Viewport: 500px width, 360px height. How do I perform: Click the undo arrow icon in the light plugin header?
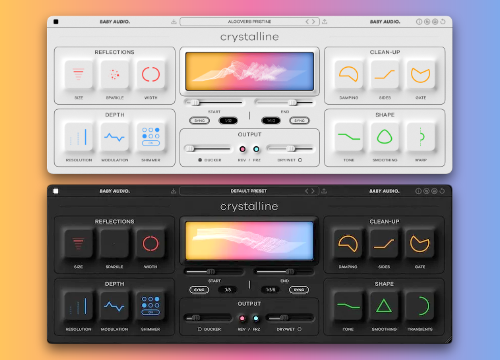pos(443,22)
